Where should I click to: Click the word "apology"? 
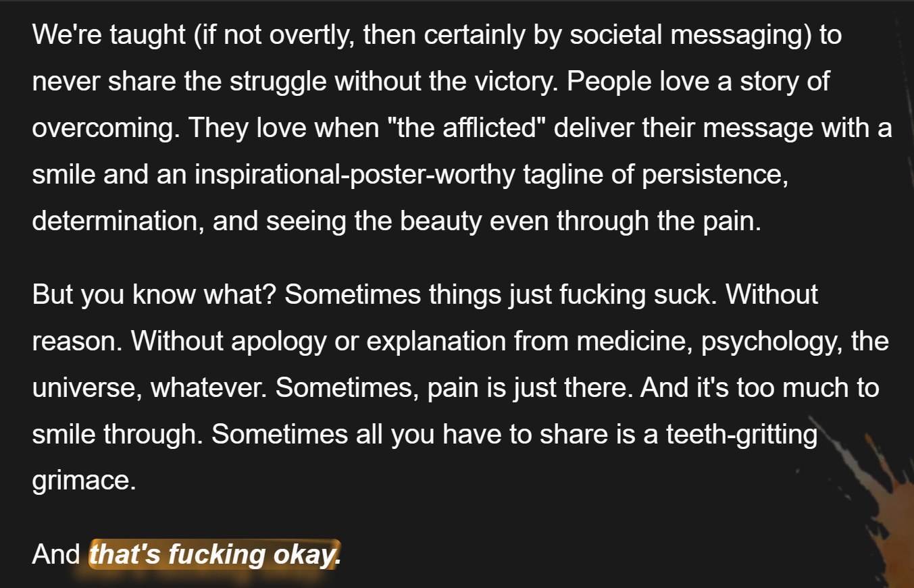[278, 342]
